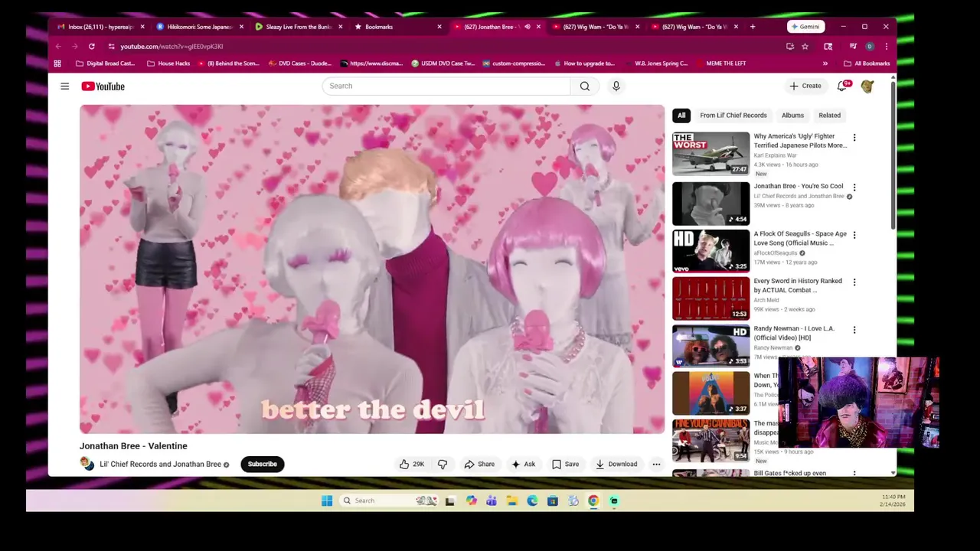Go to the YouTube home logo

(x=103, y=86)
